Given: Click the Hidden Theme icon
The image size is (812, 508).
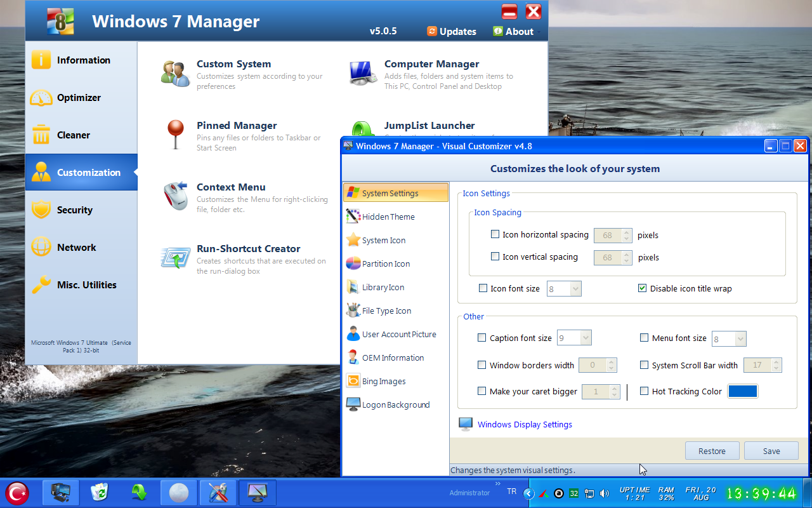Looking at the screenshot, I should [353, 217].
